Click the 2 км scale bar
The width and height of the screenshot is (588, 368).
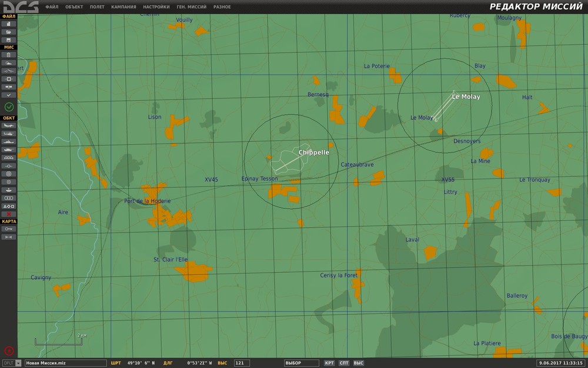click(x=58, y=340)
